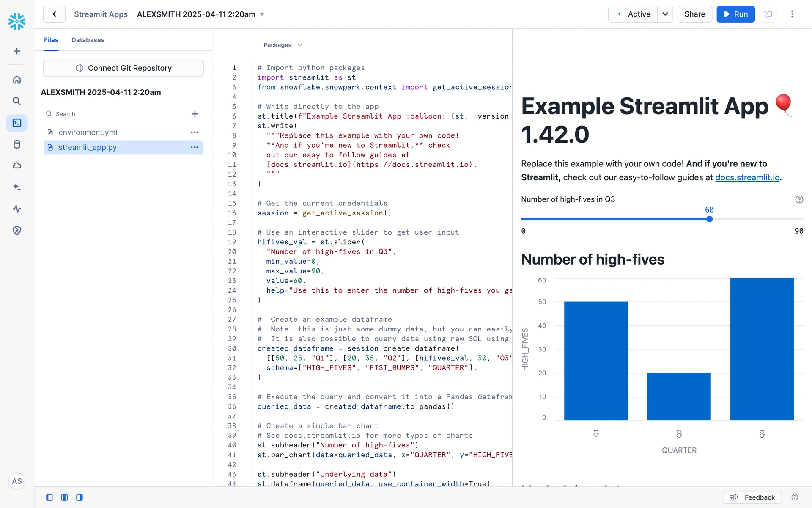The width and height of the screenshot is (812, 508).
Task: Toggle split panel layout view
Action: click(64, 497)
